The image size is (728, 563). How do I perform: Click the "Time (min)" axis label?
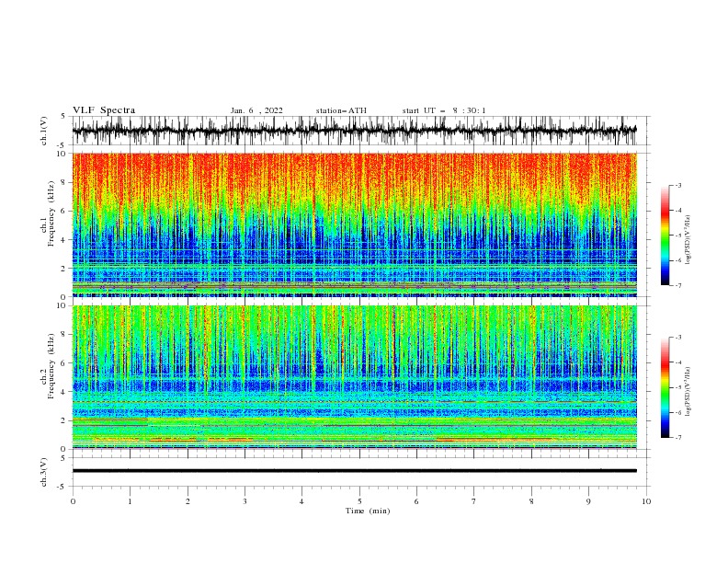368,511
